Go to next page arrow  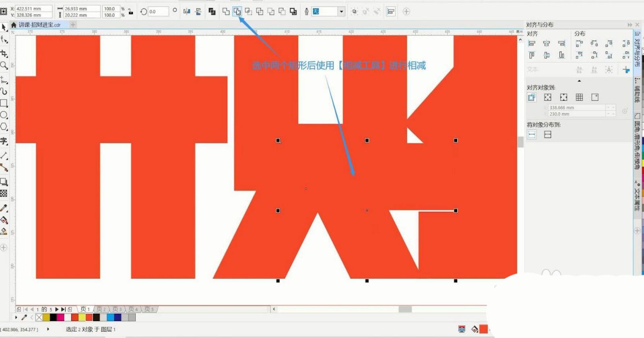[x=57, y=309]
